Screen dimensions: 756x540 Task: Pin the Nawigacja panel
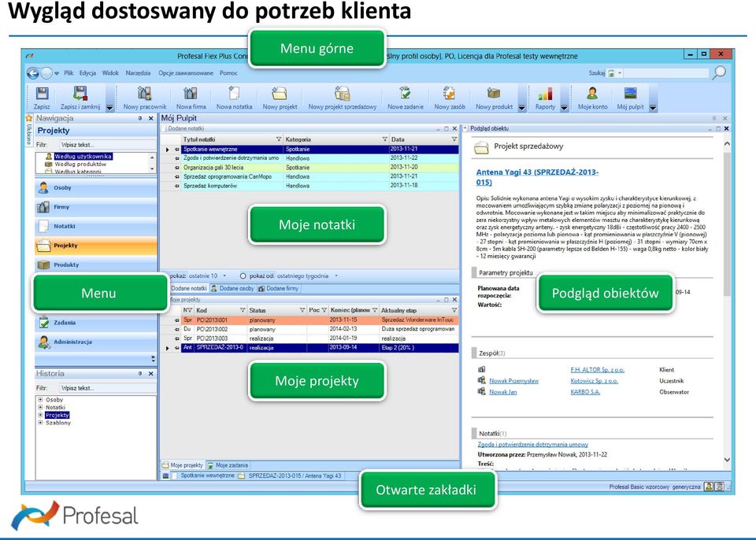pos(140,118)
